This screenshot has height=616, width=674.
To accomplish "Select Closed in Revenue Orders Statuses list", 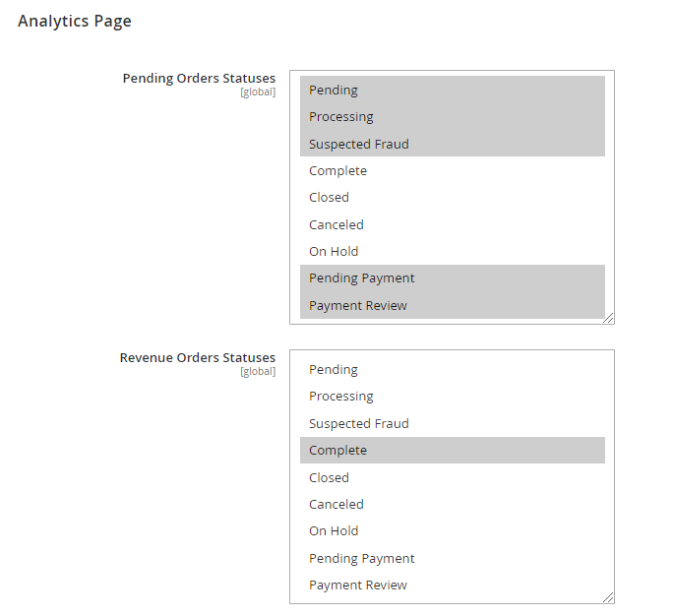I will point(329,478).
